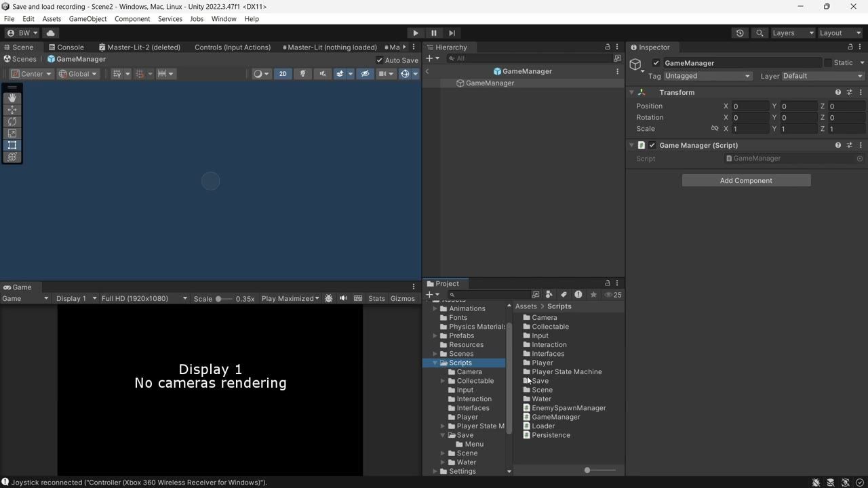Click the Scenes breadcrumb in Scene view

coord(20,59)
